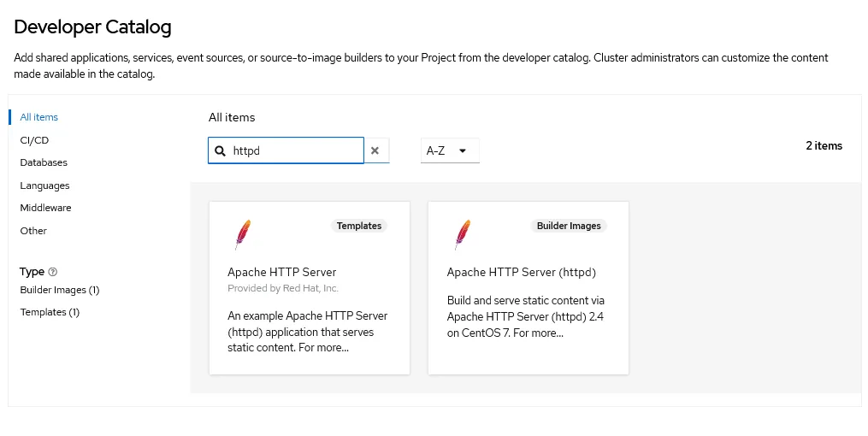Filter by Templates (1) type

pyautogui.click(x=50, y=312)
